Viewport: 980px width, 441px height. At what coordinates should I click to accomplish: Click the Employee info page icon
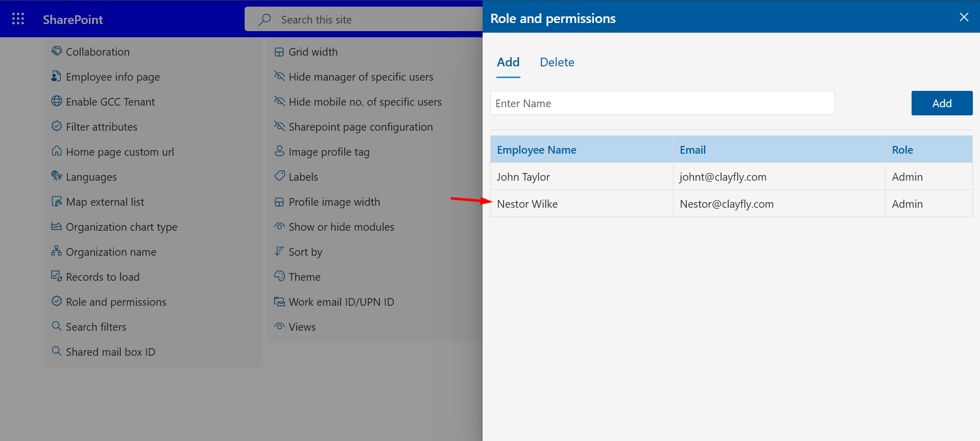(x=57, y=76)
